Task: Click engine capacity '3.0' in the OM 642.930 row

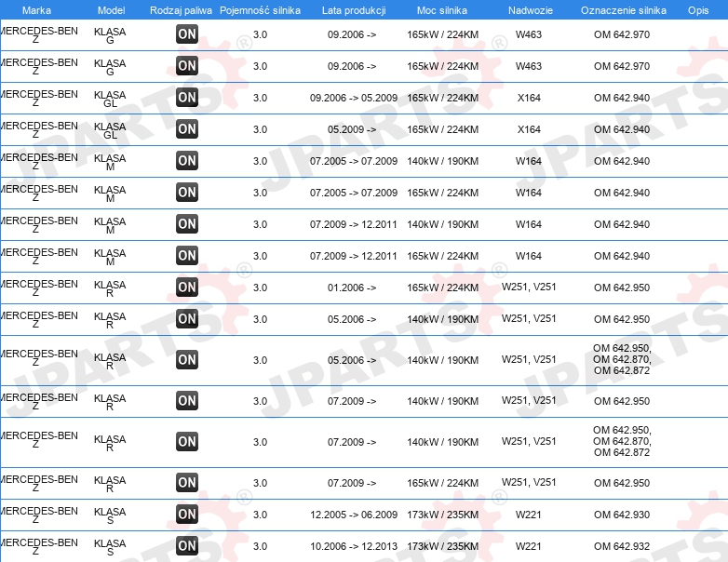Action: click(x=260, y=515)
